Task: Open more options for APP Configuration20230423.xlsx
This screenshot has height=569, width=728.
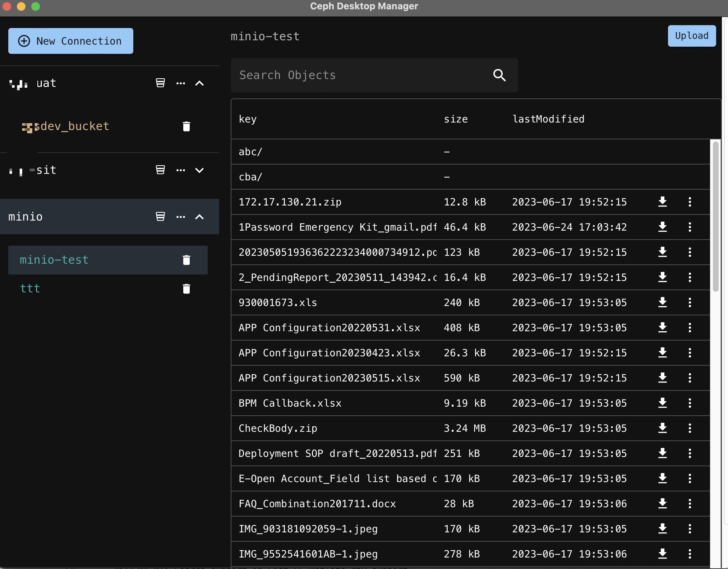Action: (690, 353)
